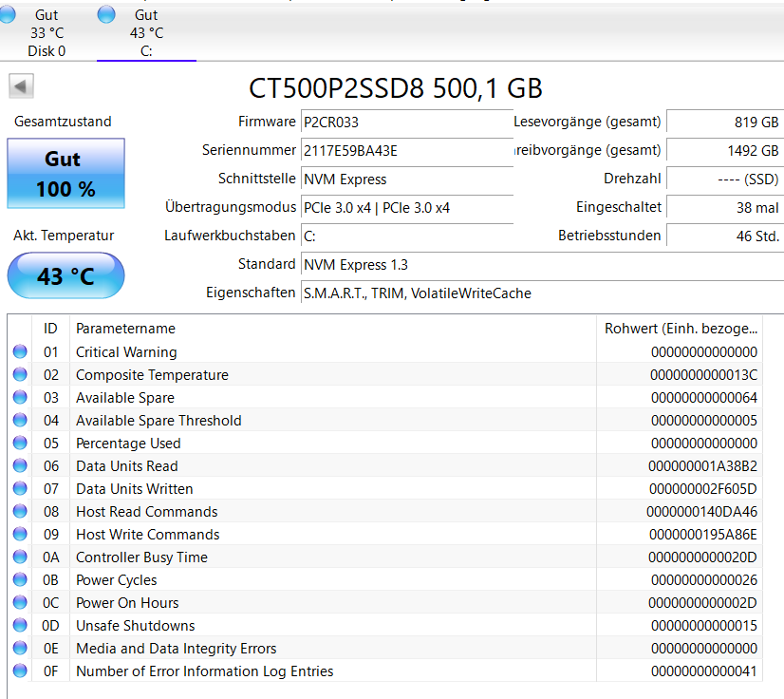This screenshot has height=699, width=784.
Task: Select the Disk 0 drive tab
Action: 47,33
